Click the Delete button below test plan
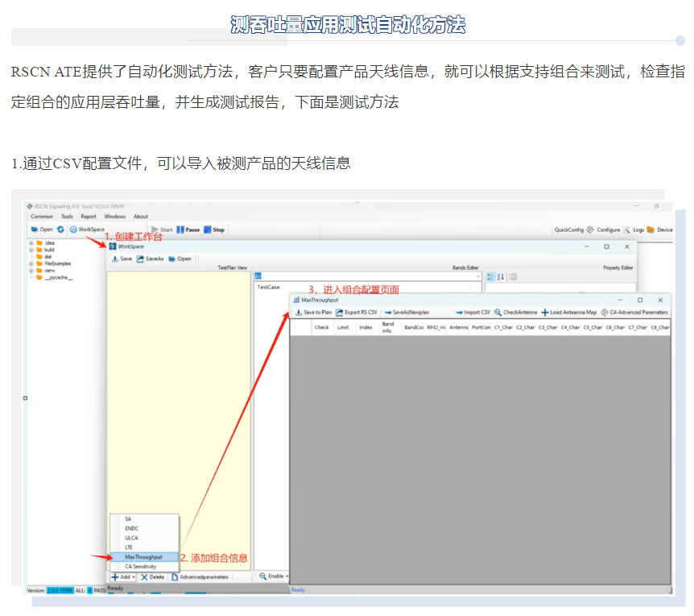The height and width of the screenshot is (616, 694). (x=152, y=577)
